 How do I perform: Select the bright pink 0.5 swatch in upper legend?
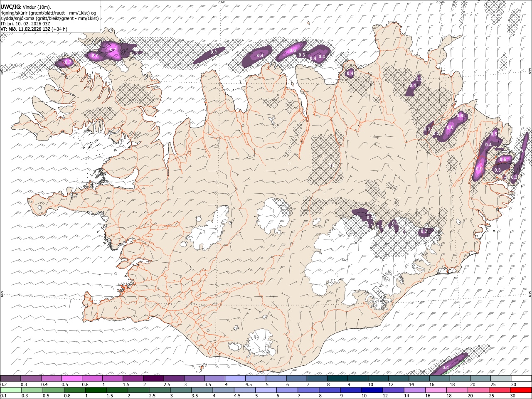pyautogui.click(x=71, y=378)
